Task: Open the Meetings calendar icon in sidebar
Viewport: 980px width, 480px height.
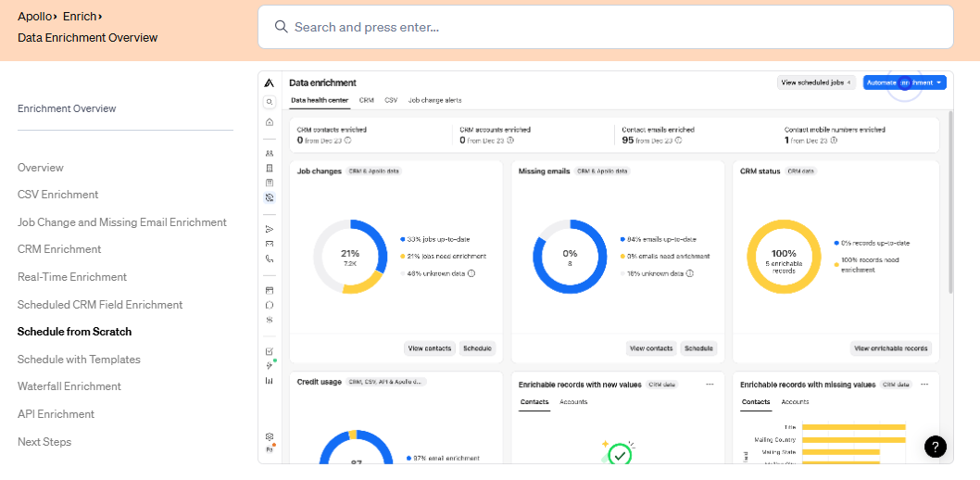Action: (270, 291)
